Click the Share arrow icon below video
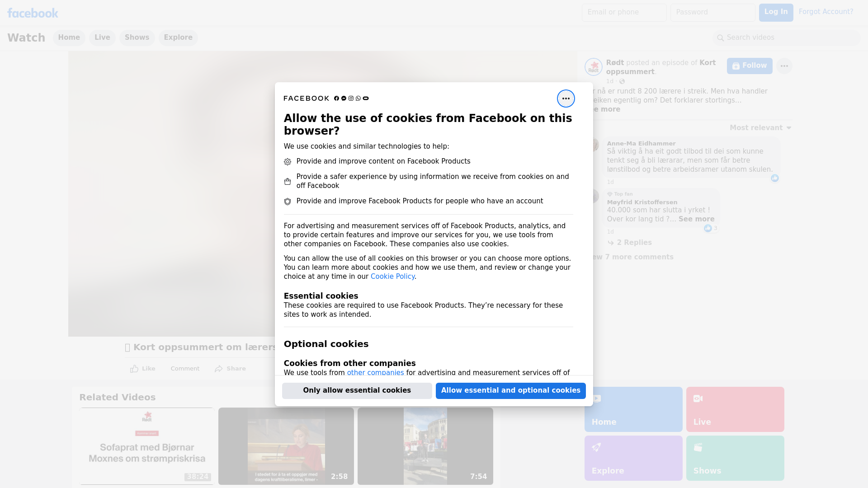Image resolution: width=868 pixels, height=488 pixels. (219, 369)
